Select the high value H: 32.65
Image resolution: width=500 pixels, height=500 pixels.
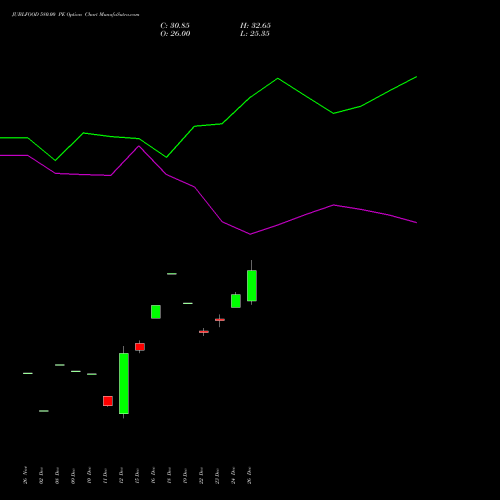click(x=255, y=25)
